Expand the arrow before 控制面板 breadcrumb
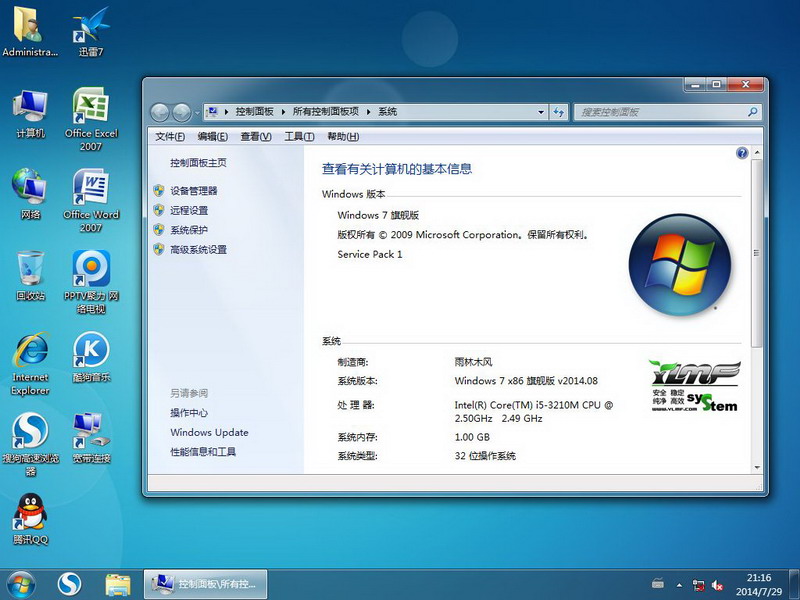The height and width of the screenshot is (600, 800). pyautogui.click(x=226, y=112)
